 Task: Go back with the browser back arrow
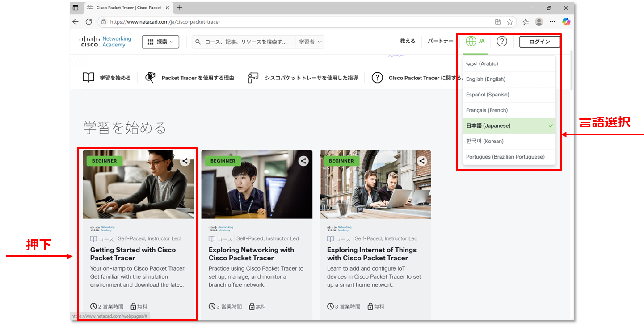click(x=75, y=21)
